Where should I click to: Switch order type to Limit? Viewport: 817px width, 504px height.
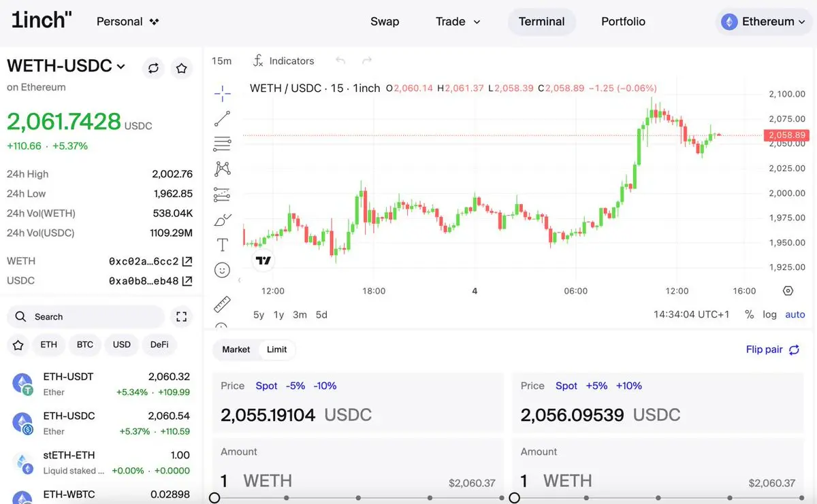(276, 350)
